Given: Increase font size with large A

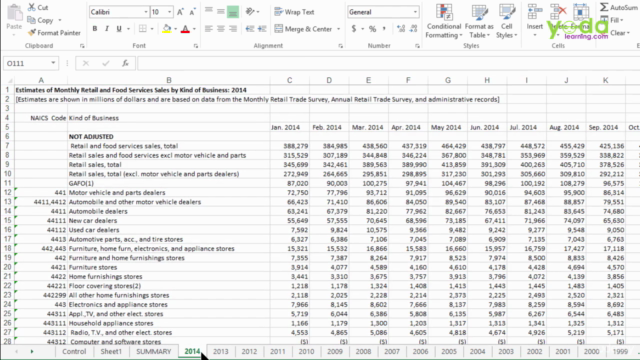Looking at the screenshot, I should tap(180, 12).
